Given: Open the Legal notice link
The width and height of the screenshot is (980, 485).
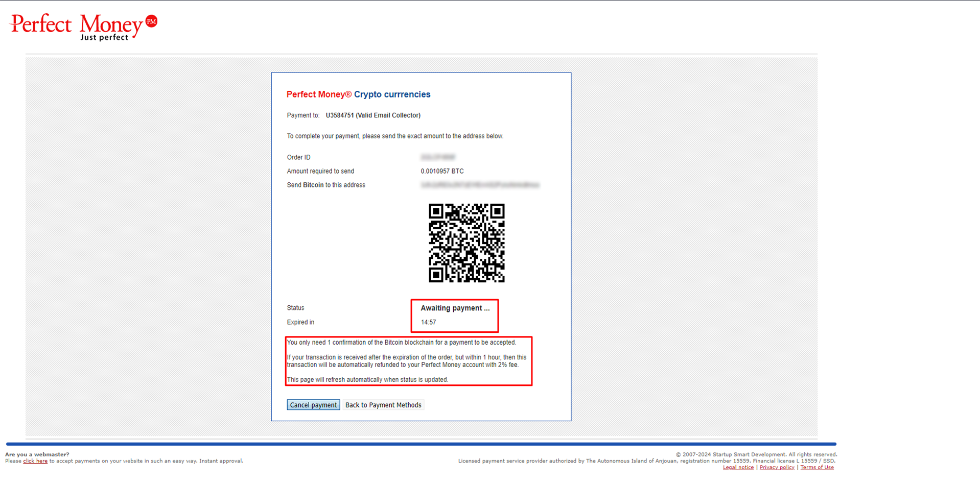Looking at the screenshot, I should coord(738,467).
